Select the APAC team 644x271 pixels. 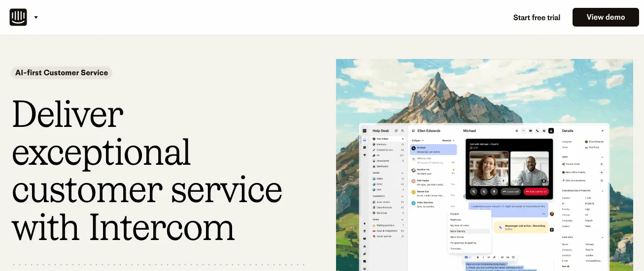(388, 184)
